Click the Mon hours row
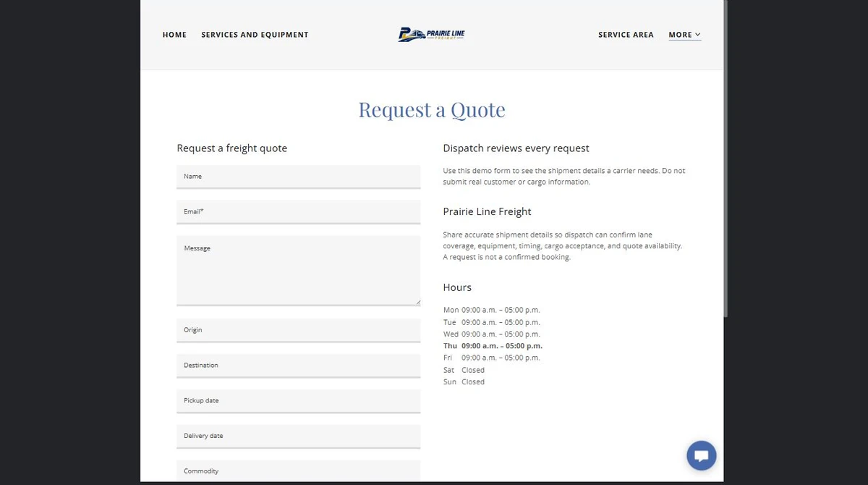Image resolution: width=868 pixels, height=485 pixels. 492,310
